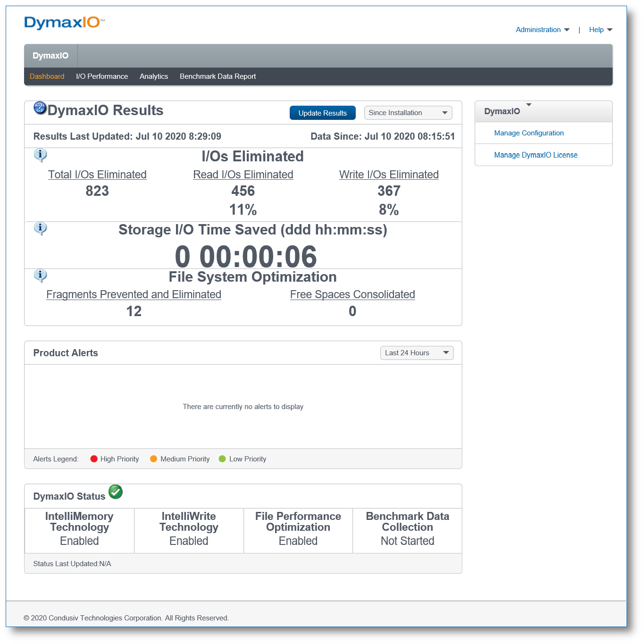Click info icon for I/Os Eliminated
The width and height of the screenshot is (644, 644).
[41, 155]
